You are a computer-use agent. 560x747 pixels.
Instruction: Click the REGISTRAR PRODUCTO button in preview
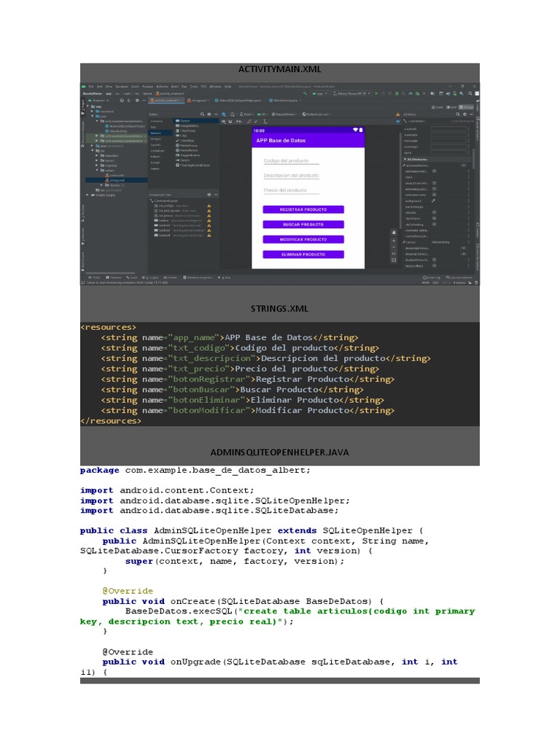[303, 209]
